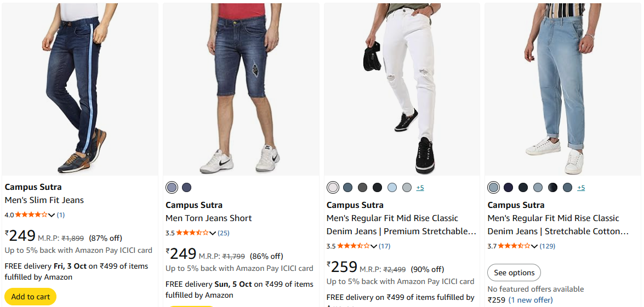This screenshot has height=307, width=644.
Task: Open the 1 new offer link
Action: point(531,300)
